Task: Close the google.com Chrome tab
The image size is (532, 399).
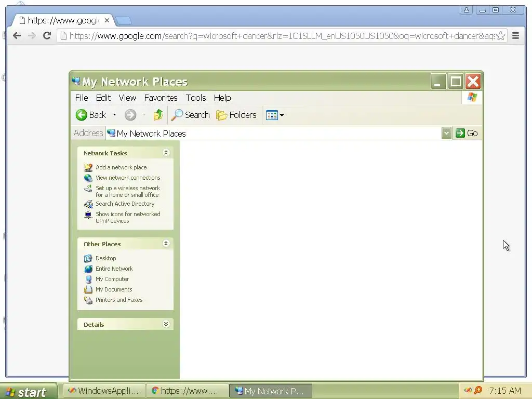Action: click(x=107, y=20)
